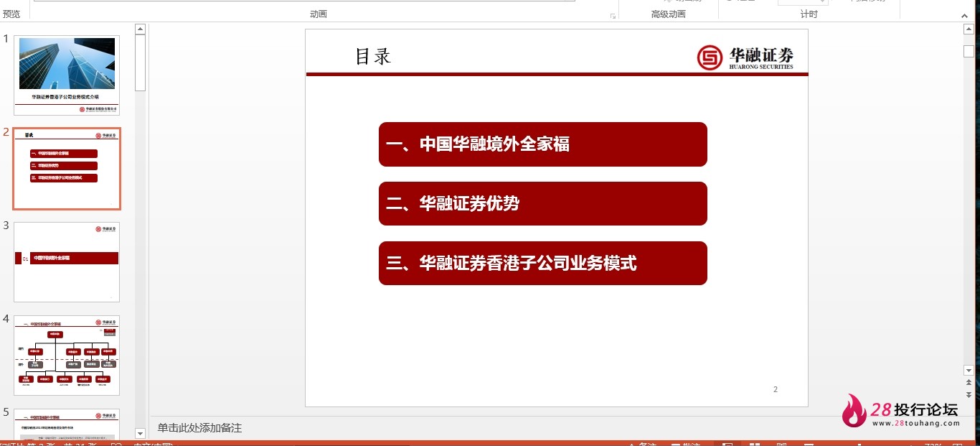Screen dimensions: 980x446
Task: Click the slide editor scroll-down arrow
Action: [x=969, y=370]
